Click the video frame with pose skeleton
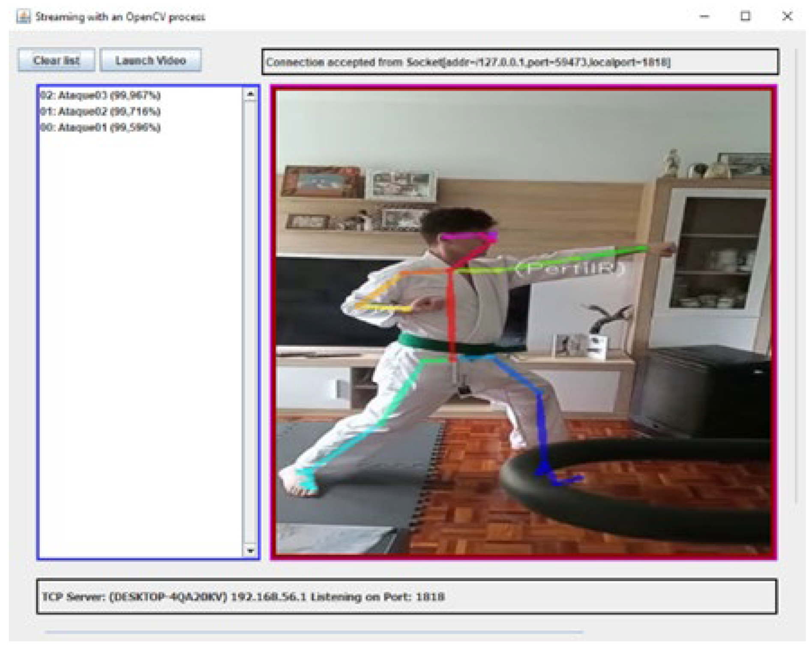The height and width of the screenshot is (645, 812). (524, 386)
